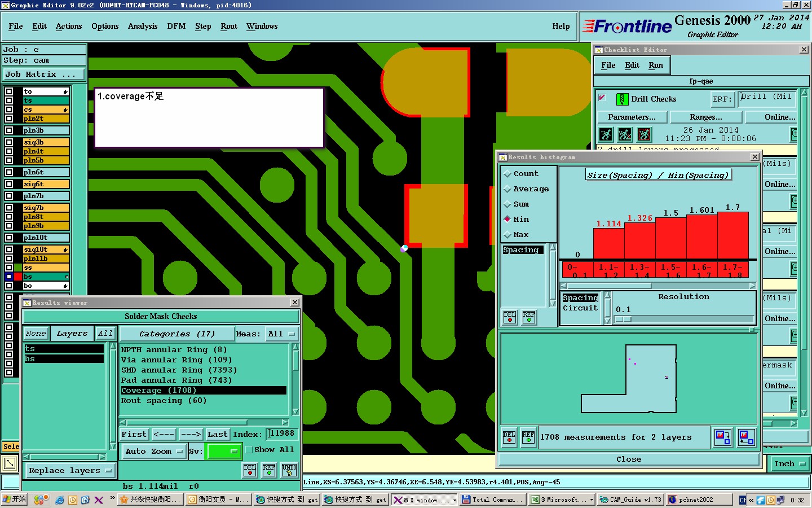This screenshot has width=812, height=508.
Task: Click the diagonal arrow zoom icon at bottom left
Action: point(10,464)
